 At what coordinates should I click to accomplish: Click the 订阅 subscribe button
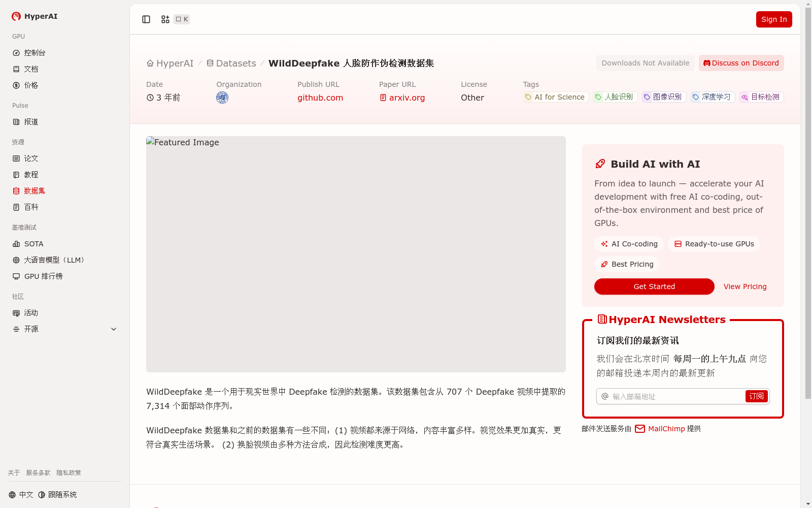(x=756, y=396)
